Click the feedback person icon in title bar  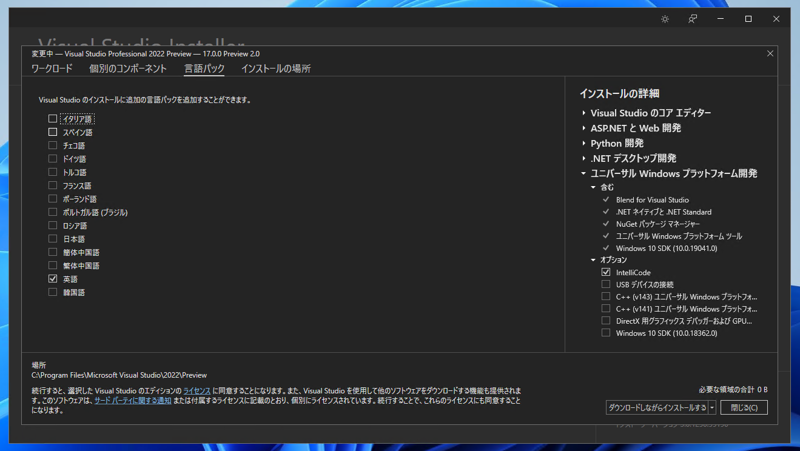[x=692, y=19]
